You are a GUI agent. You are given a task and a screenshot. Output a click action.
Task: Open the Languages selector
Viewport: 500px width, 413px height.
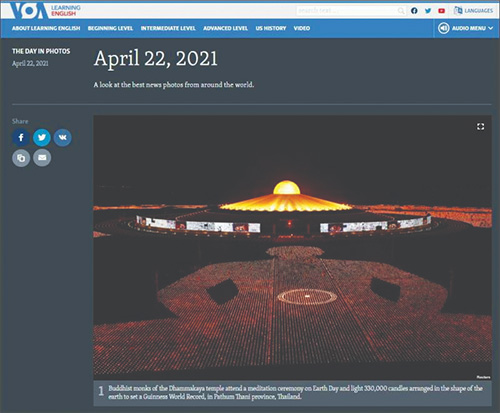(473, 11)
